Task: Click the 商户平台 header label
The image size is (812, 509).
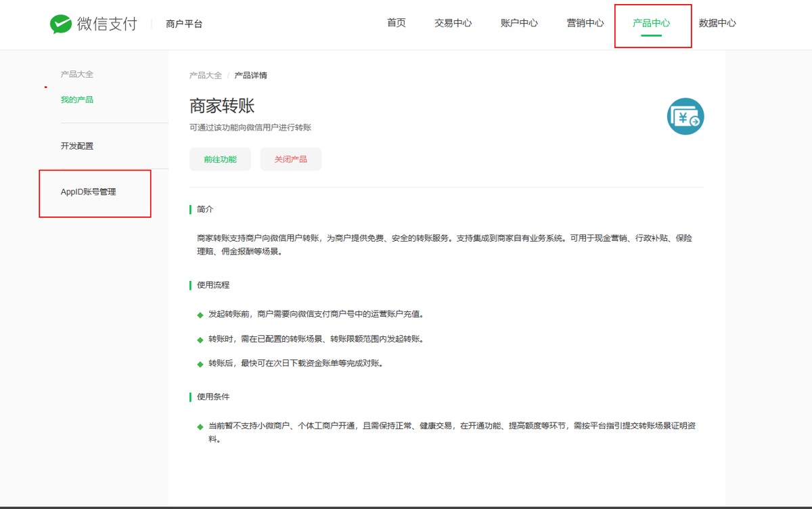Action: point(184,24)
